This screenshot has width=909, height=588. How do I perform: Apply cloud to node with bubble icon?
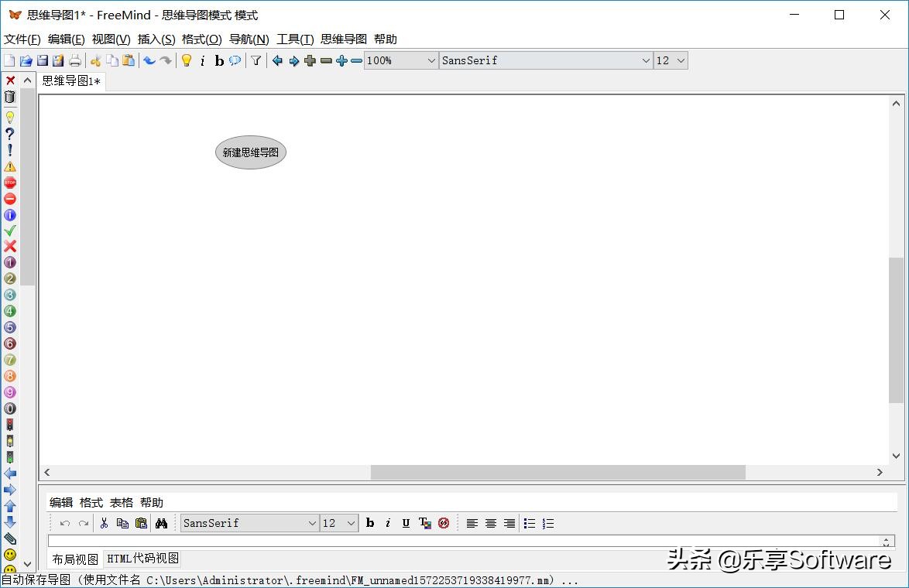point(235,61)
